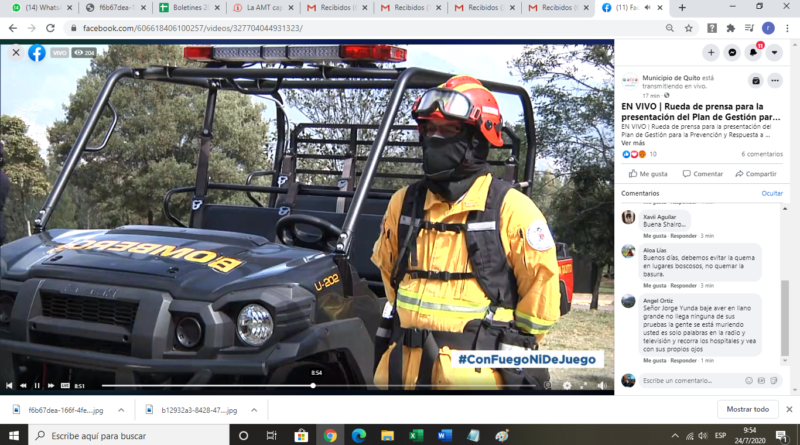Image resolution: width=800 pixels, height=445 pixels.
Task: Like Xavii Aguilar's comment
Action: click(655, 236)
